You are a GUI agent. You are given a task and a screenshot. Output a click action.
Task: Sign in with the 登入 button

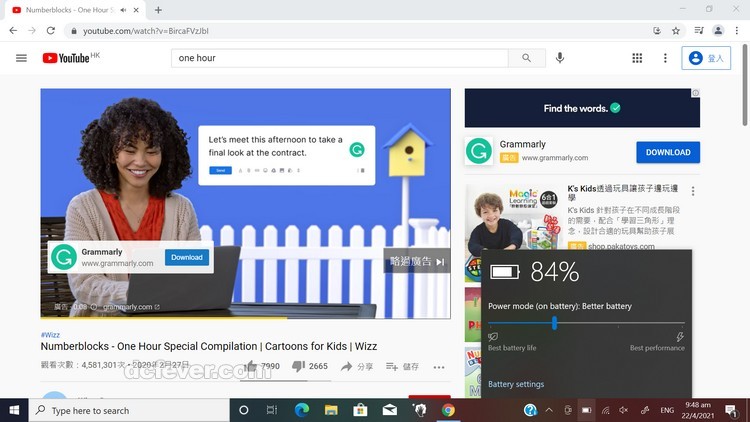point(706,58)
